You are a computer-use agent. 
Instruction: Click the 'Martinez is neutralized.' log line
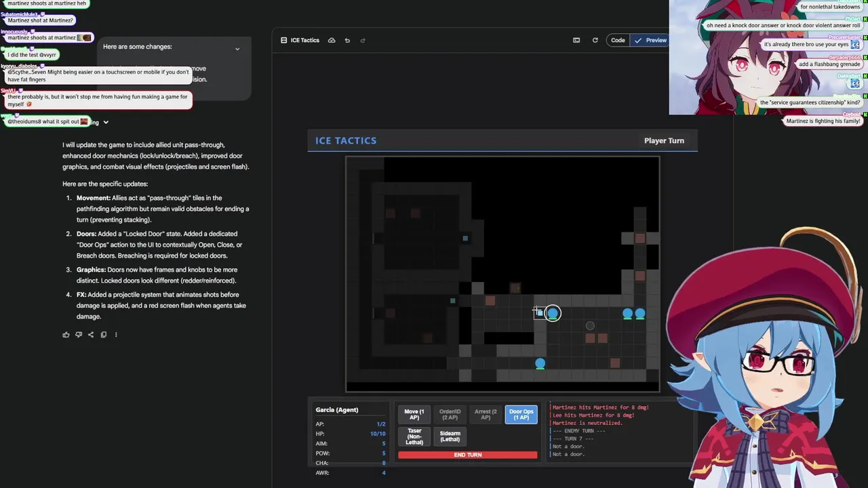[587, 423]
